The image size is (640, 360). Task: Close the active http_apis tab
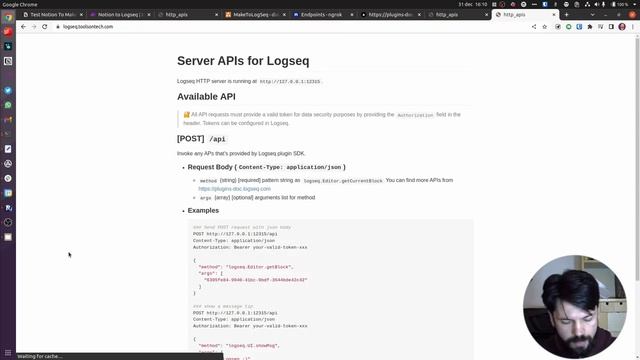(554, 14)
